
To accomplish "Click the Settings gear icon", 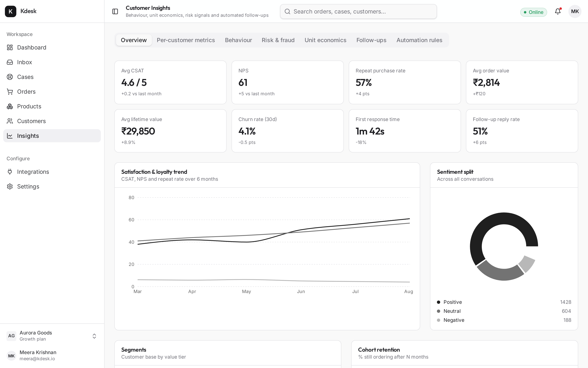I will coord(10,186).
